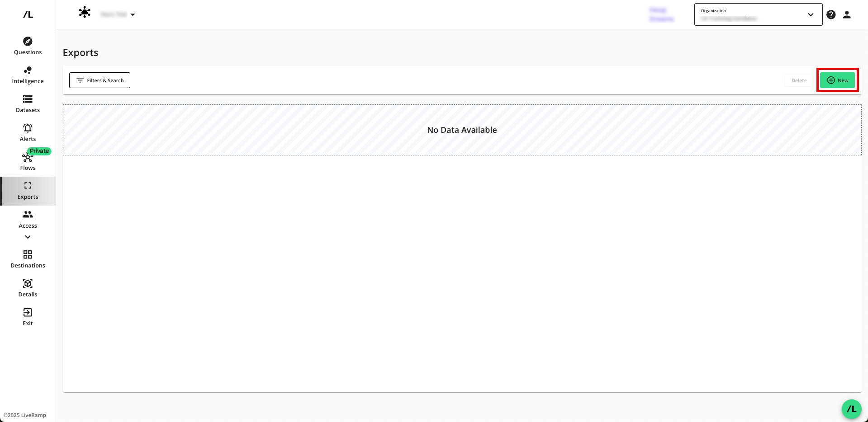Open the user account profile icon
Screen dimensions: 868x422
click(847, 15)
